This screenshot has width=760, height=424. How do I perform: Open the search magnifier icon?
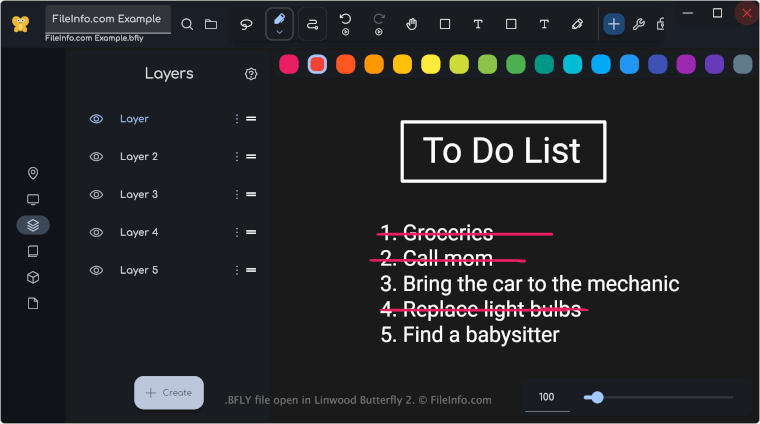(x=187, y=24)
